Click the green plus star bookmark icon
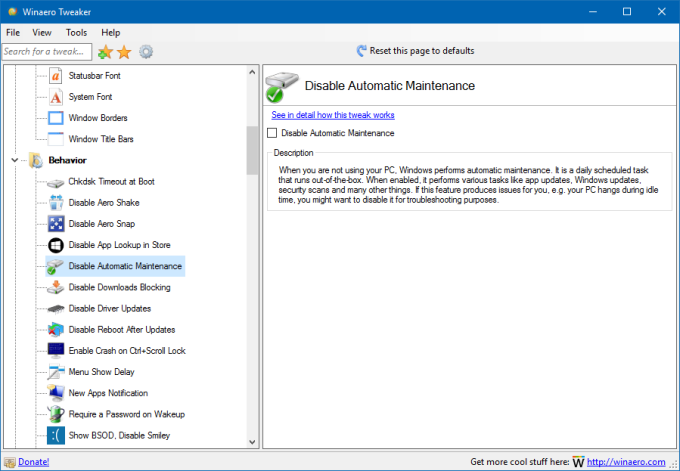Image resolution: width=680 pixels, height=471 pixels. 105,51
